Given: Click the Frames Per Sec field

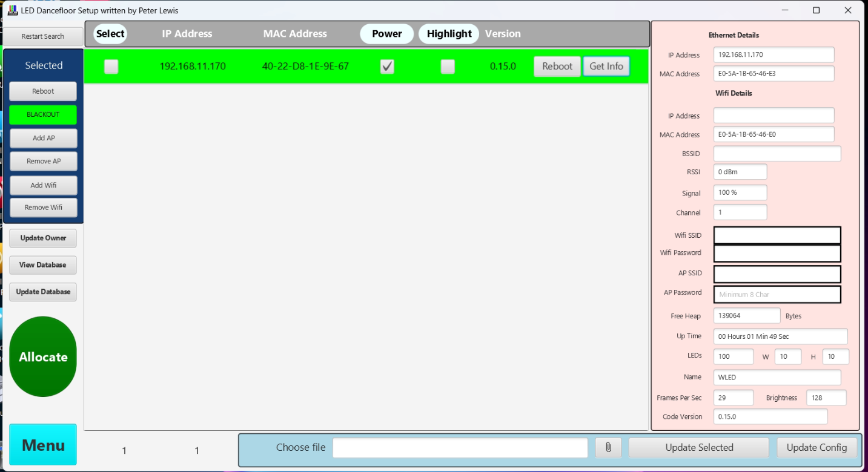Looking at the screenshot, I should [x=734, y=398].
